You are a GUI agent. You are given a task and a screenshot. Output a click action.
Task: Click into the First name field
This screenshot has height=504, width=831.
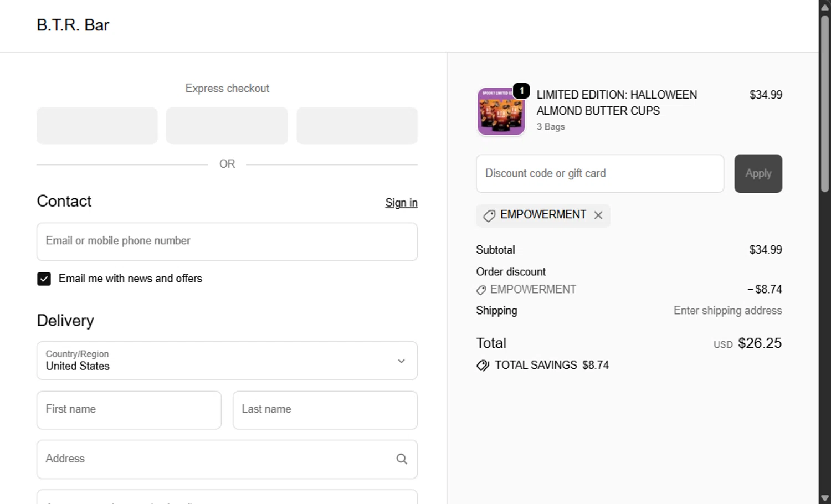129,410
